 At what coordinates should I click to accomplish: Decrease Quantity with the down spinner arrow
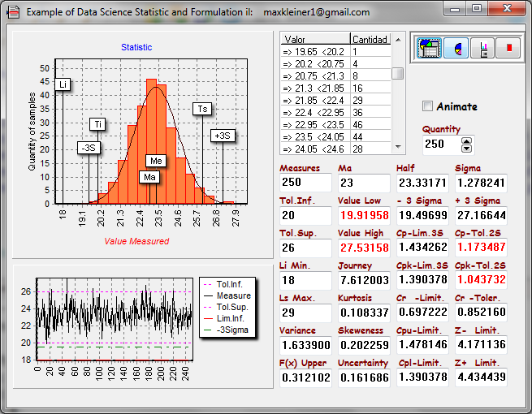466,149
